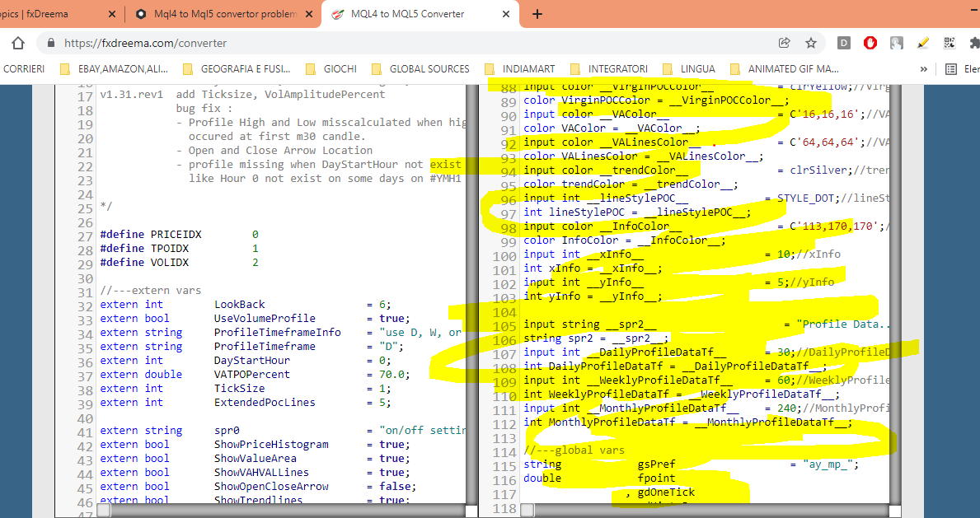Screen dimensions: 980x518
Task: Open the GEOGRAFIA E FUSI bookmark folder
Action: coord(237,69)
